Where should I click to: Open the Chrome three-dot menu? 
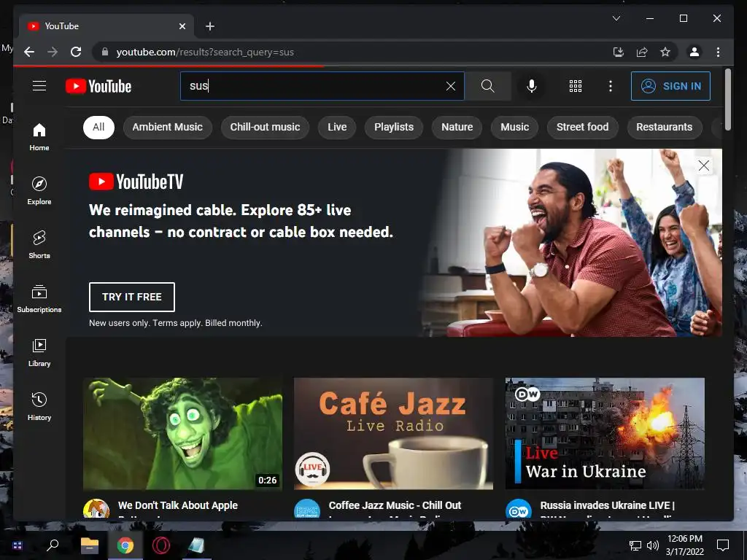click(x=718, y=52)
